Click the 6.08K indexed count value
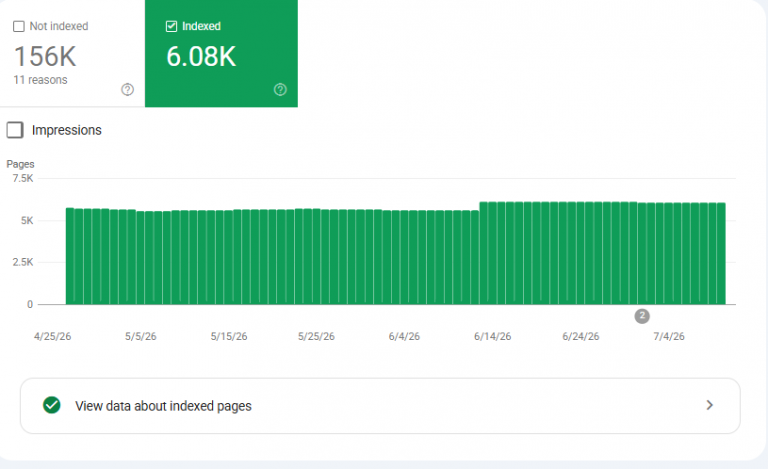 coord(201,56)
